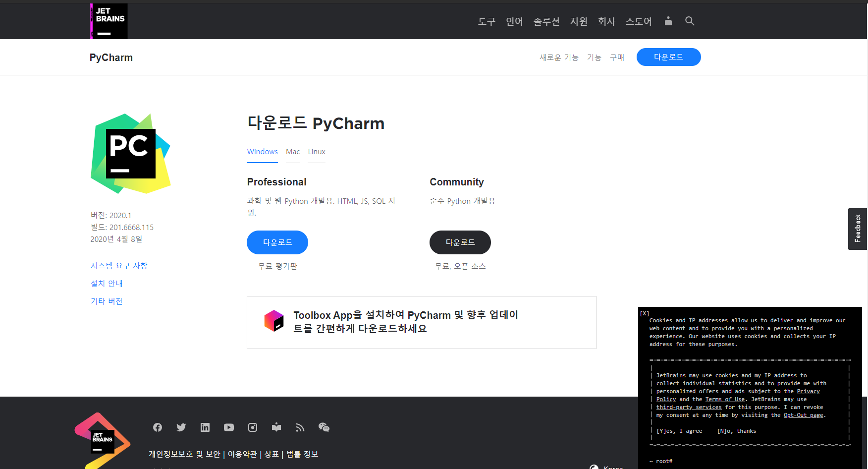Open the JetBrains blog icon in footer

coord(276,427)
